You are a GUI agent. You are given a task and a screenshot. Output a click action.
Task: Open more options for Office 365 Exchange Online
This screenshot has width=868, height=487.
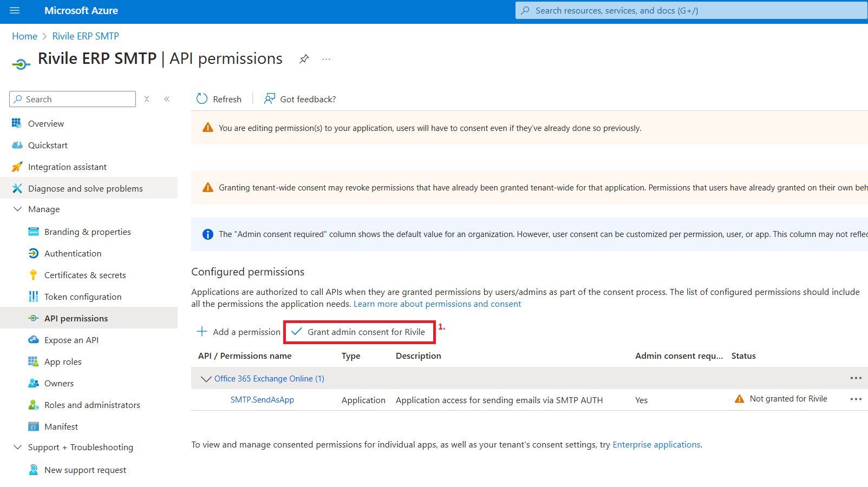click(x=856, y=378)
